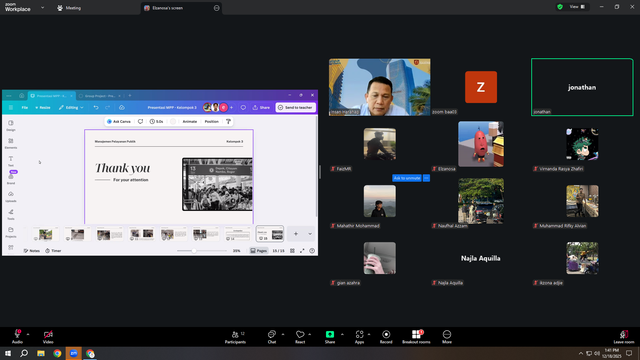Open Breakout rooms in Zoom
640x360 pixels.
coord(416,337)
